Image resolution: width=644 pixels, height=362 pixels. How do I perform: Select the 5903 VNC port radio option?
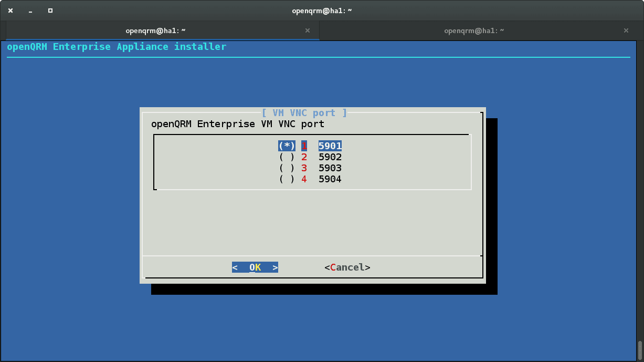tap(287, 168)
